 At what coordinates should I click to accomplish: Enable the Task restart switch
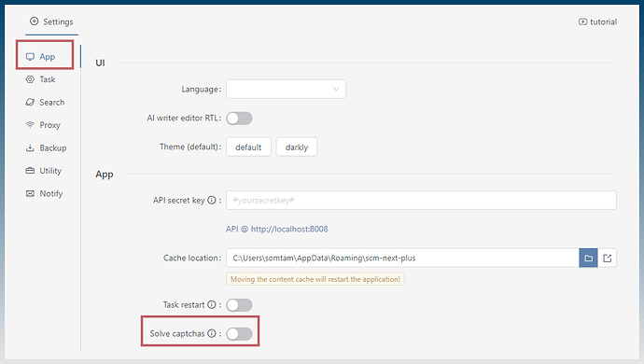pyautogui.click(x=239, y=305)
